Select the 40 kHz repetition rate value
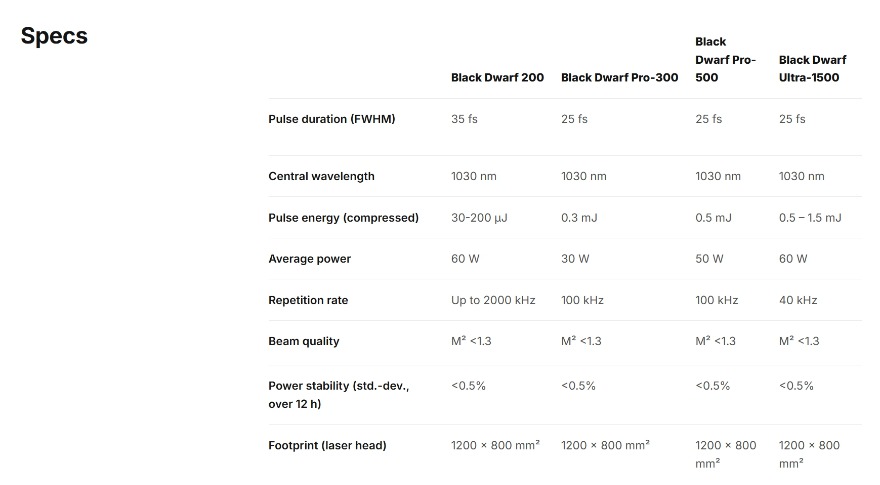This screenshot has width=880, height=485. coord(798,300)
